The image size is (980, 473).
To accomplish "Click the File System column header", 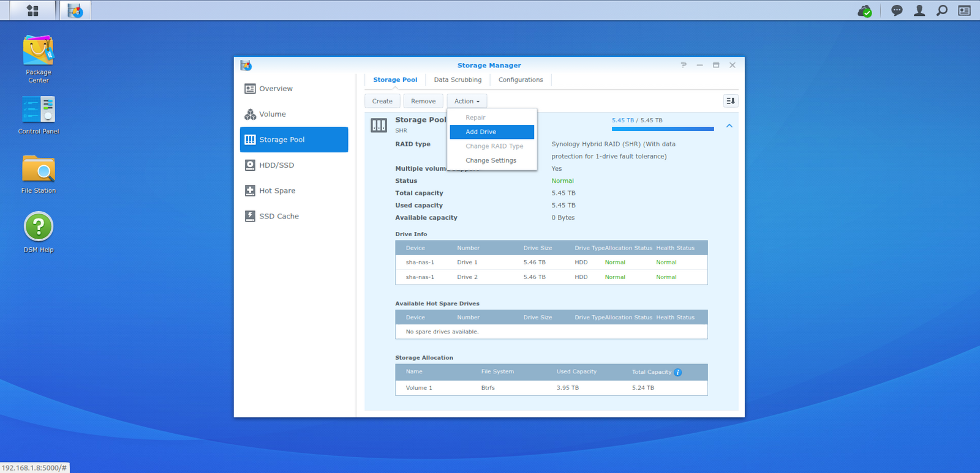I will pos(497,371).
